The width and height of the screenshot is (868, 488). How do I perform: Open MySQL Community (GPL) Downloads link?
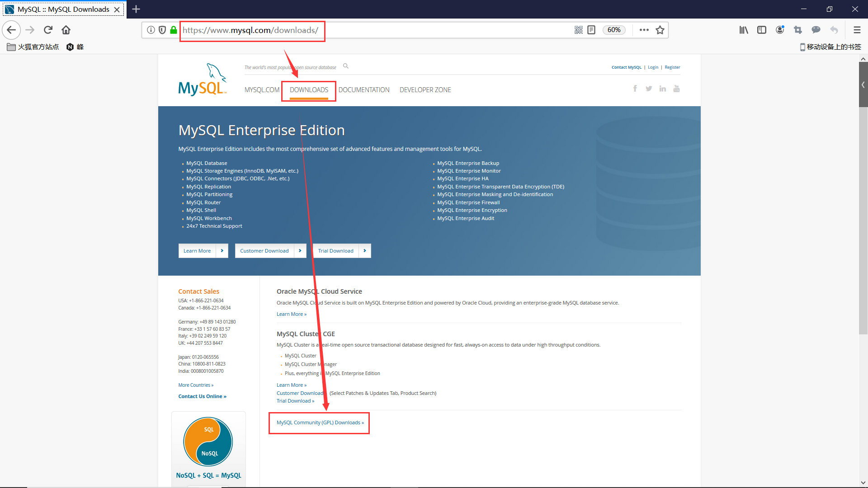[x=320, y=423]
